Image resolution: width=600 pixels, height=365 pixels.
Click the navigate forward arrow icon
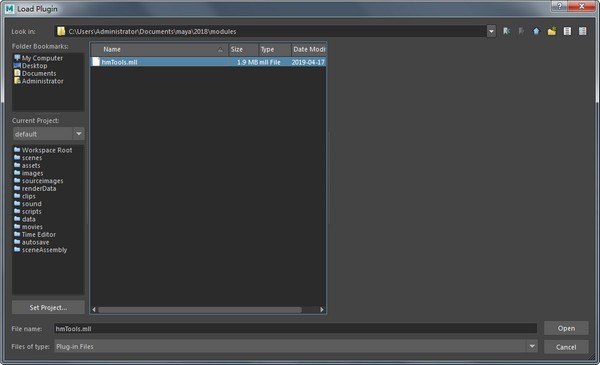click(x=521, y=31)
